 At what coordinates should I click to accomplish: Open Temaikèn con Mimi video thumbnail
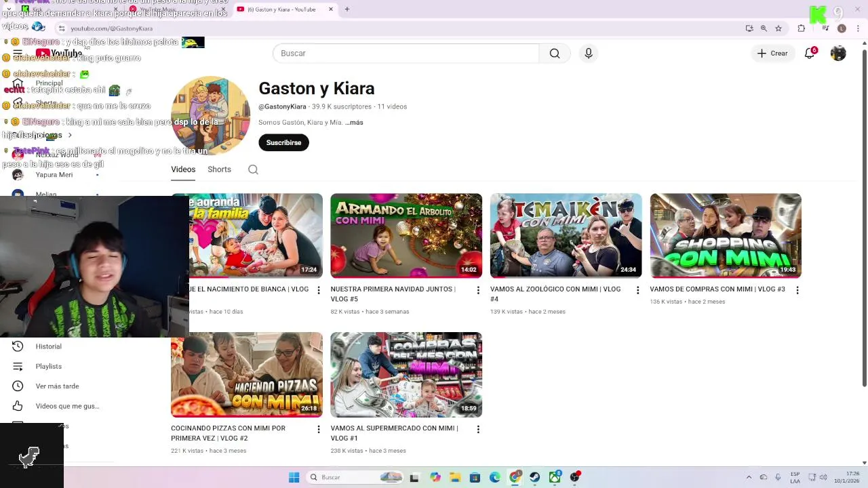[x=566, y=236]
